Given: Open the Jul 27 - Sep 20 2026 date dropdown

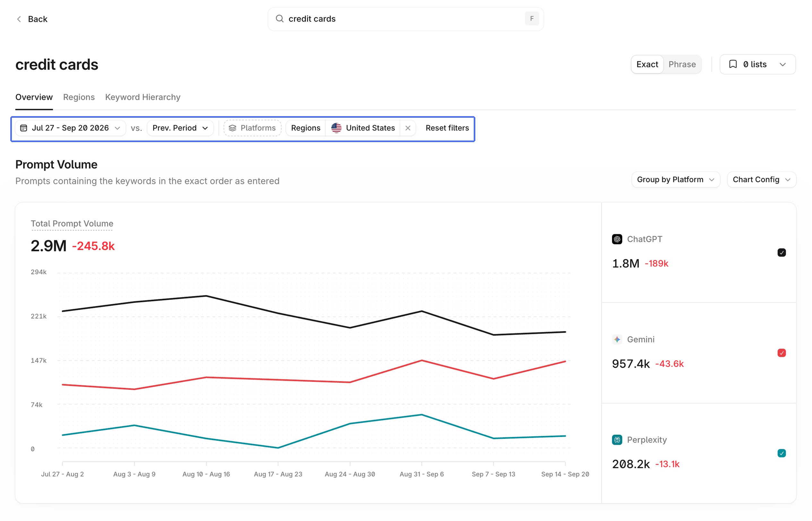Looking at the screenshot, I should [x=70, y=128].
